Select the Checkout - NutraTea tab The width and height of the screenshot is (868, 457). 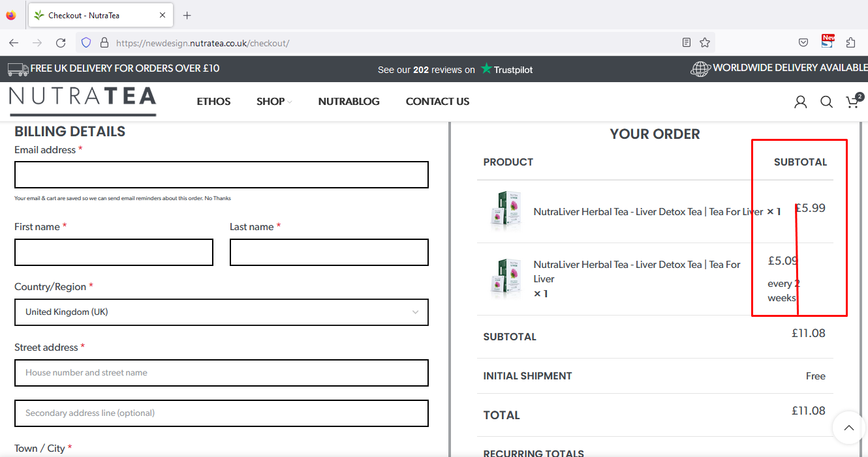point(101,15)
